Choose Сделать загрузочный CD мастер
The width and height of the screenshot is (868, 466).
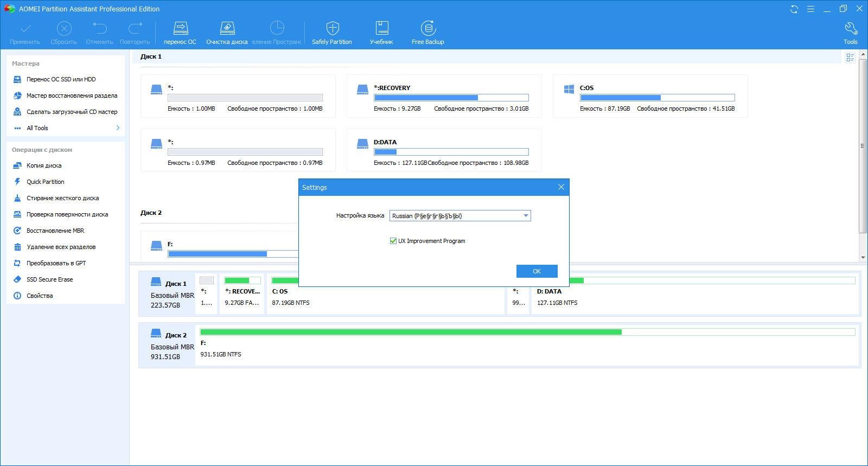[x=66, y=112]
